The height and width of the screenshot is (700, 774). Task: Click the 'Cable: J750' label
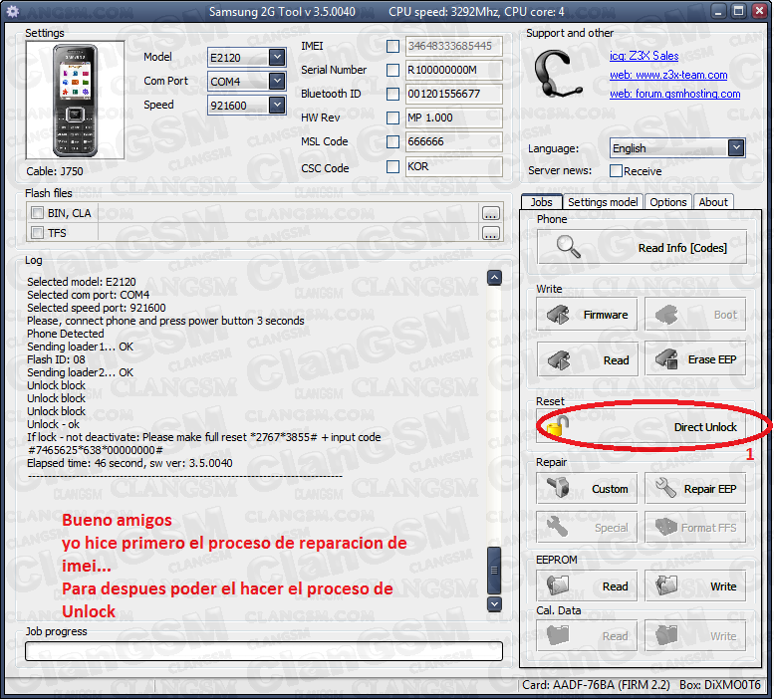click(x=55, y=171)
